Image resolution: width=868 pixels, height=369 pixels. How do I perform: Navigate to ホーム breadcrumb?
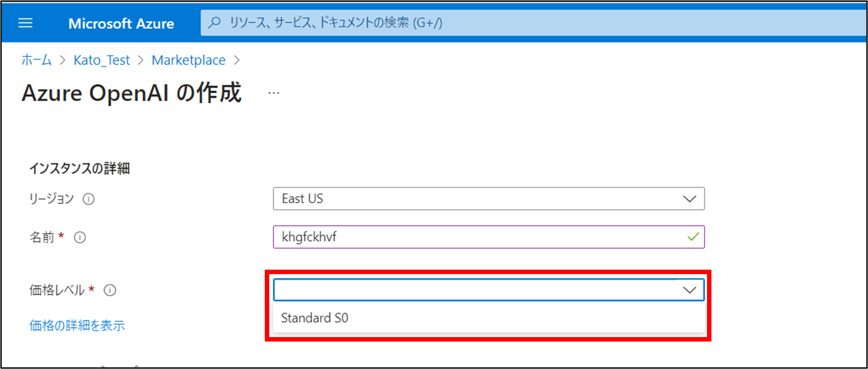(36, 60)
